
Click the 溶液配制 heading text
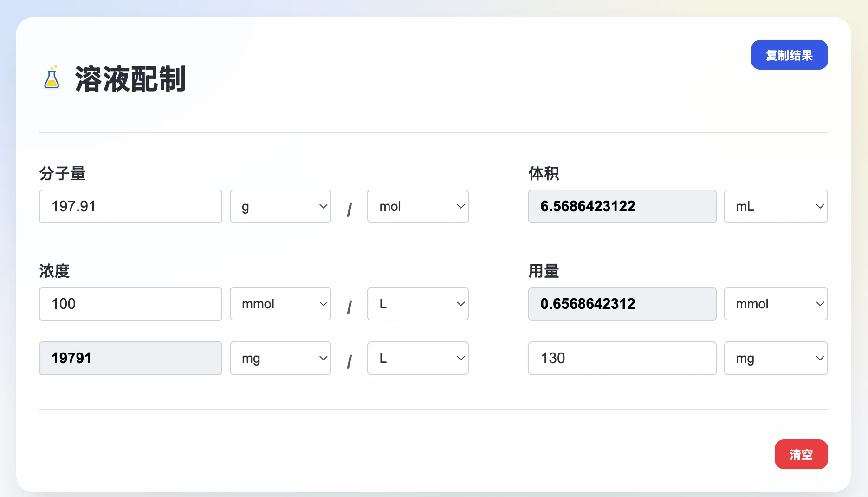[x=130, y=78]
